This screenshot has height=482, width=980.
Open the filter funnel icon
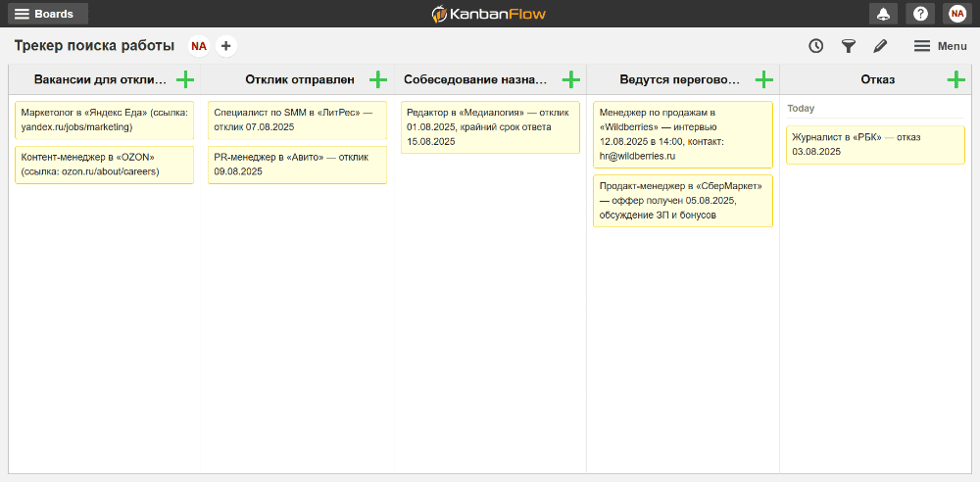tap(848, 46)
